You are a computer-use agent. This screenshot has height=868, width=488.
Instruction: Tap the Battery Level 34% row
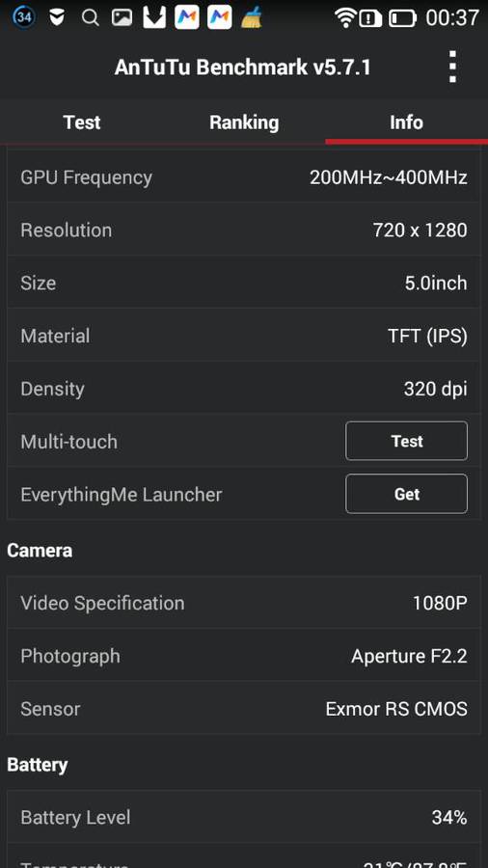click(244, 817)
